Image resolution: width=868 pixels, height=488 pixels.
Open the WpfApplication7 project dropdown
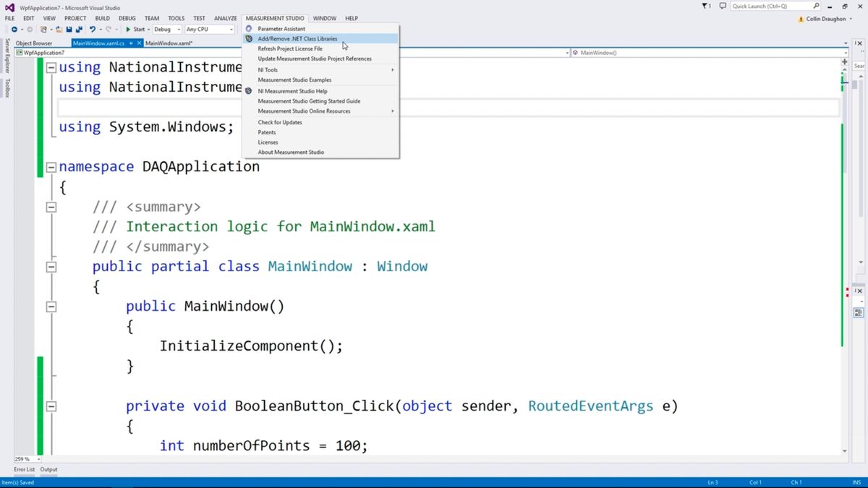click(x=292, y=53)
